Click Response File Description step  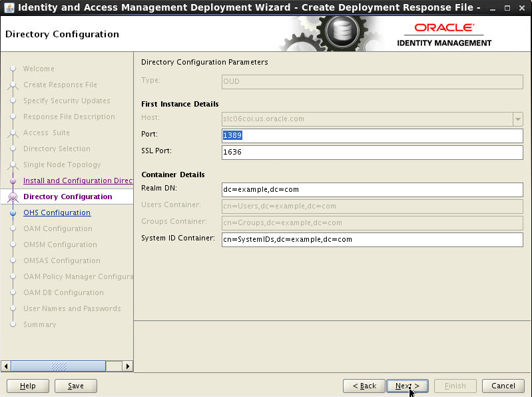click(x=69, y=117)
